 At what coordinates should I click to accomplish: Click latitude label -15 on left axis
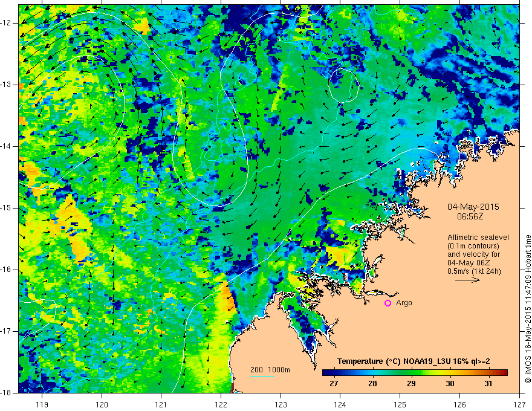click(x=7, y=208)
